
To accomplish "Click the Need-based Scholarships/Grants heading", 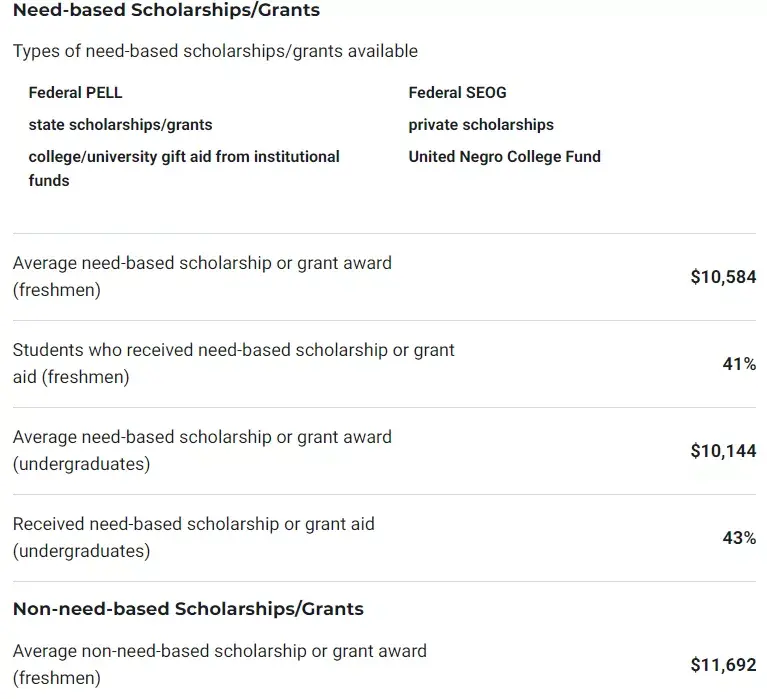I will (166, 11).
